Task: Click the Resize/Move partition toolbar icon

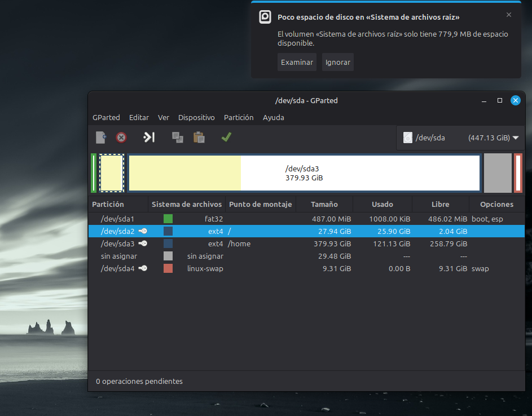Action: tap(149, 137)
